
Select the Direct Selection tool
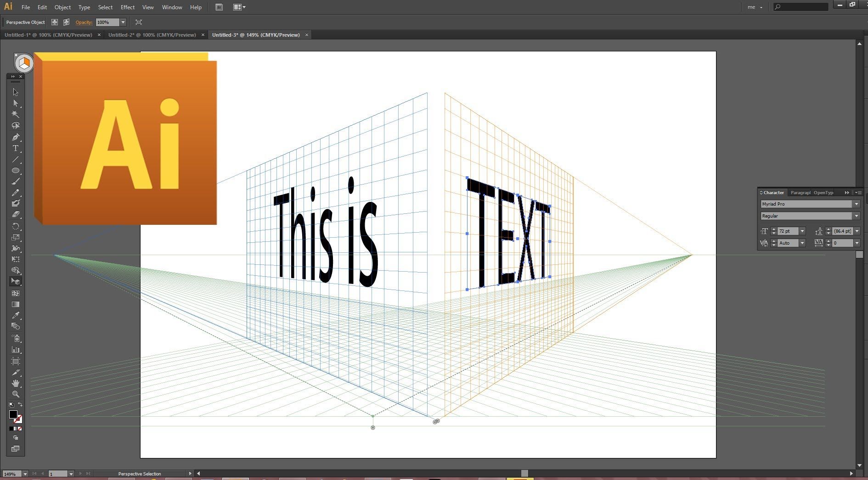pyautogui.click(x=16, y=103)
